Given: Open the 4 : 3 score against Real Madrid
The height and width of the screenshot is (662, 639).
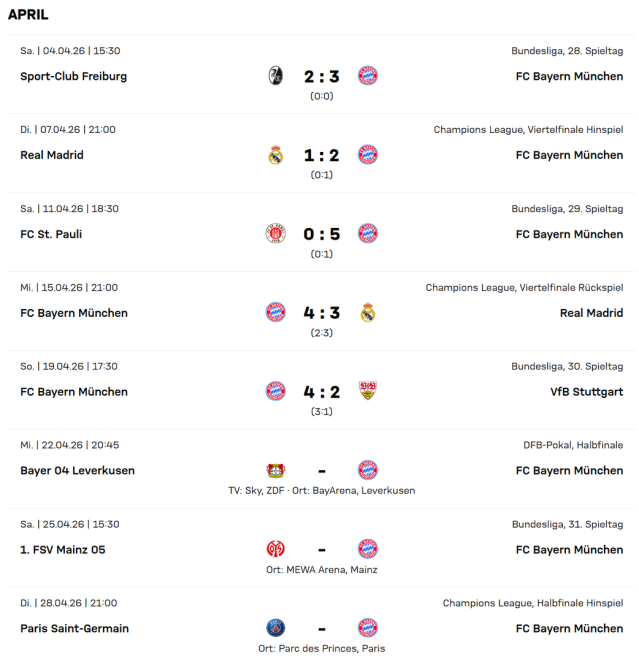Looking at the screenshot, I should pos(321,313).
